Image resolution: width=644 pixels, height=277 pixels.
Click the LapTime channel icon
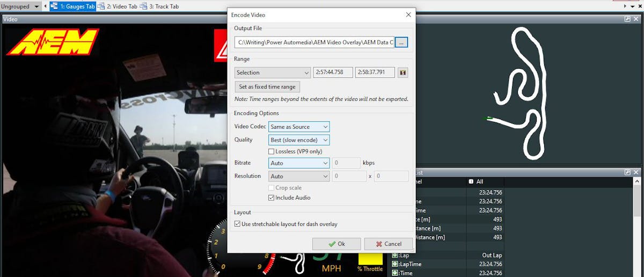pyautogui.click(x=394, y=264)
